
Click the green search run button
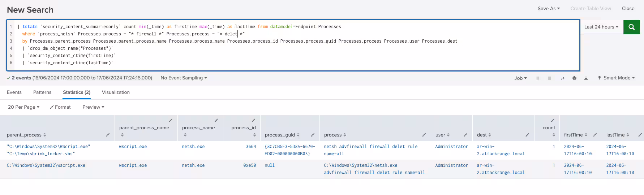pyautogui.click(x=631, y=27)
